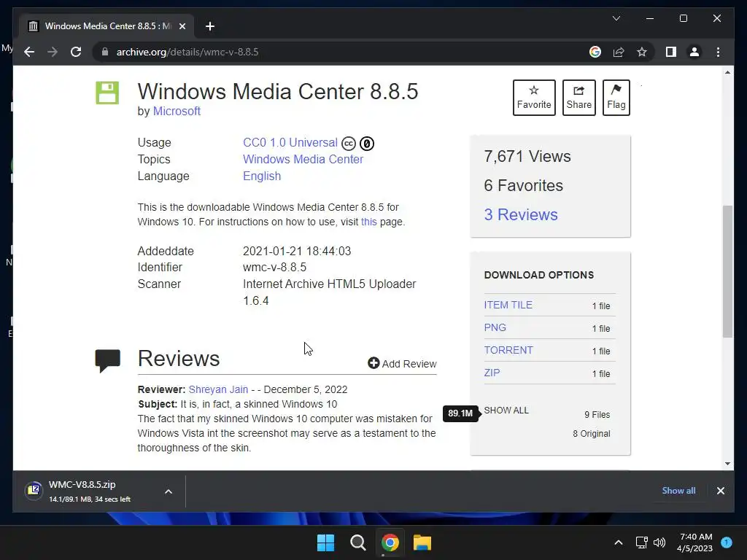The width and height of the screenshot is (747, 560).
Task: Open the English language link
Action: point(262,176)
